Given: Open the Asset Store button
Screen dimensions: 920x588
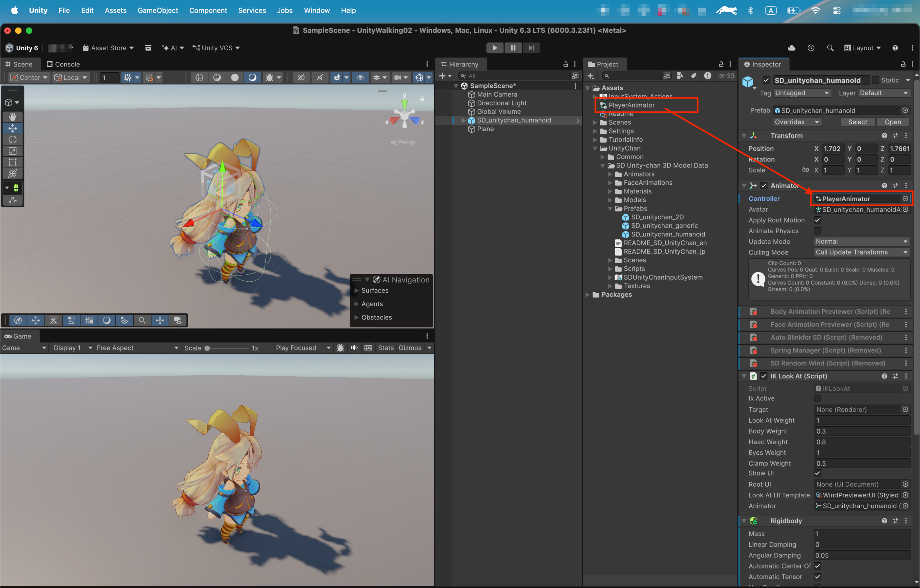Looking at the screenshot, I should [108, 48].
